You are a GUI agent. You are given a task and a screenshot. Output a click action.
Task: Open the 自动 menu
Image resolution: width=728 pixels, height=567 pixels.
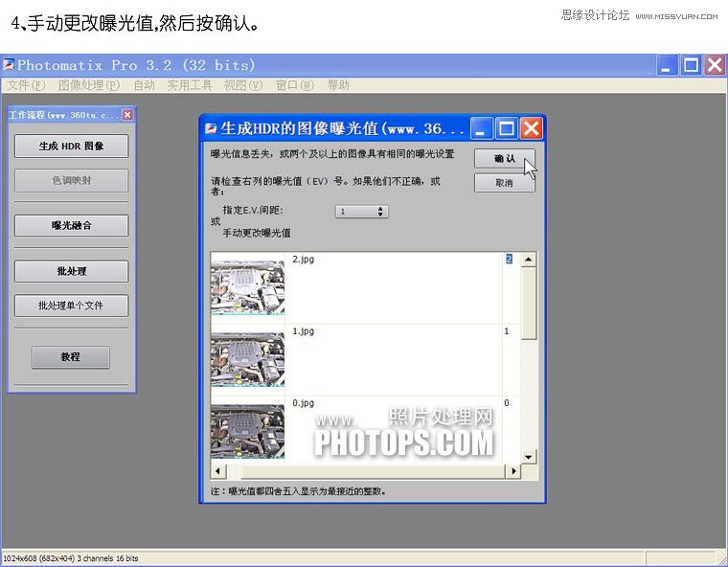click(144, 85)
